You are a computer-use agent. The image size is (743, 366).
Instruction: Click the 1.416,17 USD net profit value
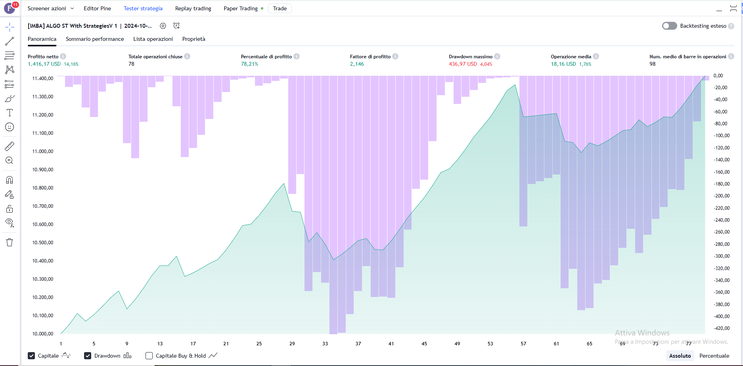[44, 64]
